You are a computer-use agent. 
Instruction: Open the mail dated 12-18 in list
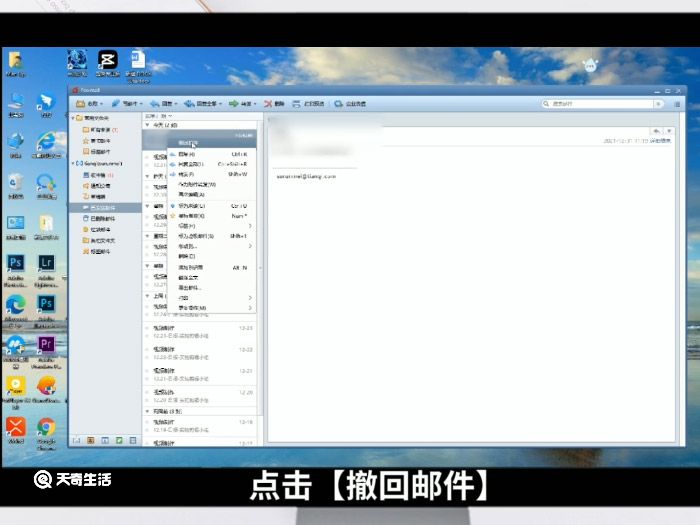click(200, 426)
